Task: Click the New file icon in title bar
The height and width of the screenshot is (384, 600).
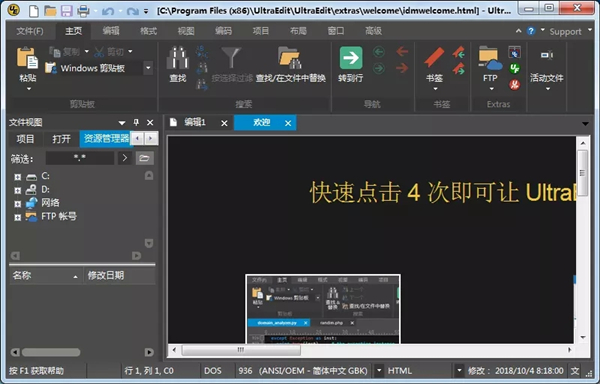Action: [34, 11]
